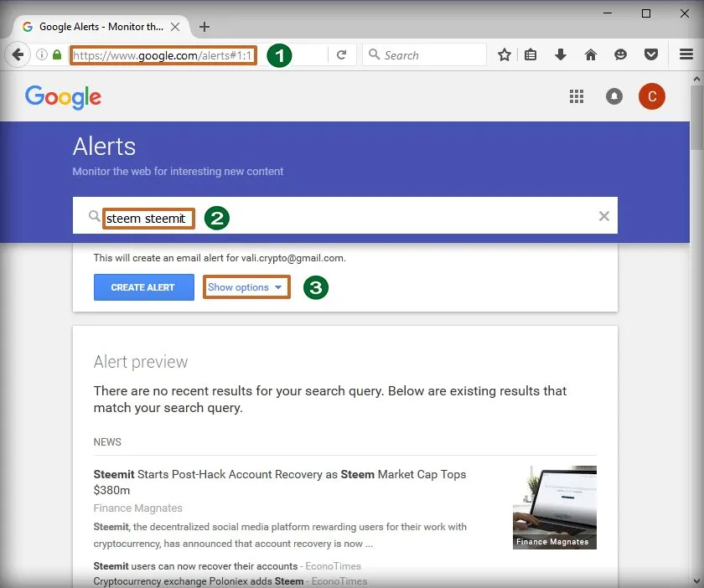Click the email alert notice for vali.crypto@gmail.com
This screenshot has height=588, width=704.
220,258
